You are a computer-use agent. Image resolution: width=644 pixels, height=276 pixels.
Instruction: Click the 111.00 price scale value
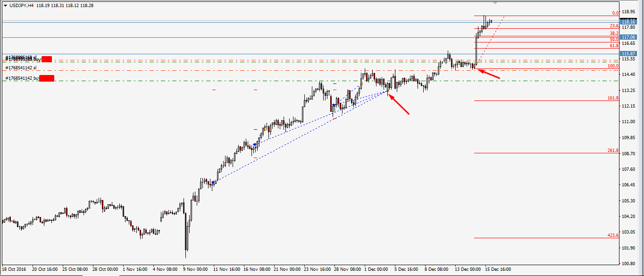tap(629, 122)
